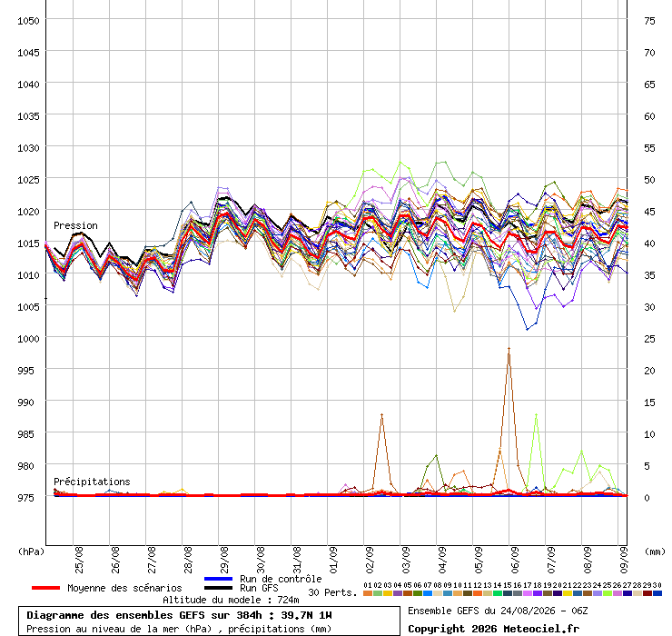The image size is (672, 636).
Task: Click the 1030 pressure axis value
Action: (x=28, y=148)
